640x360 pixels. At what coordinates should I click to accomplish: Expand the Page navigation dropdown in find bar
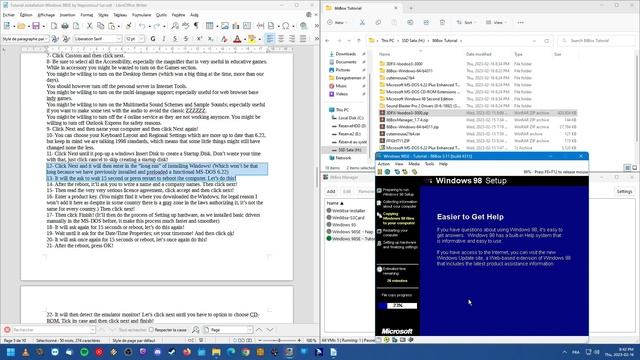tap(249, 330)
